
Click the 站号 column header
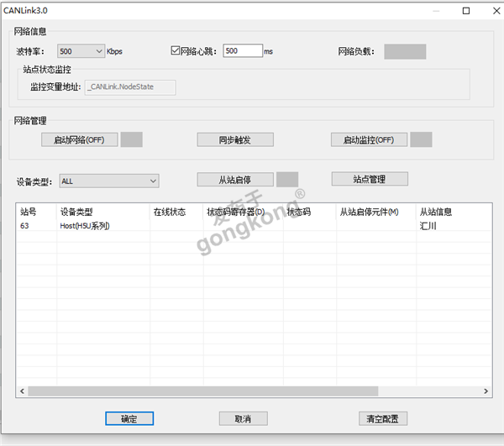tap(29, 213)
